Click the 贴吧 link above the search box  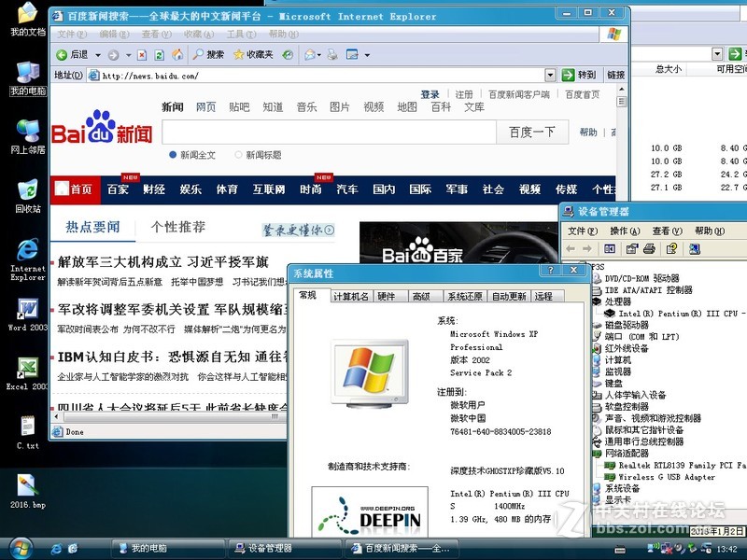point(239,106)
